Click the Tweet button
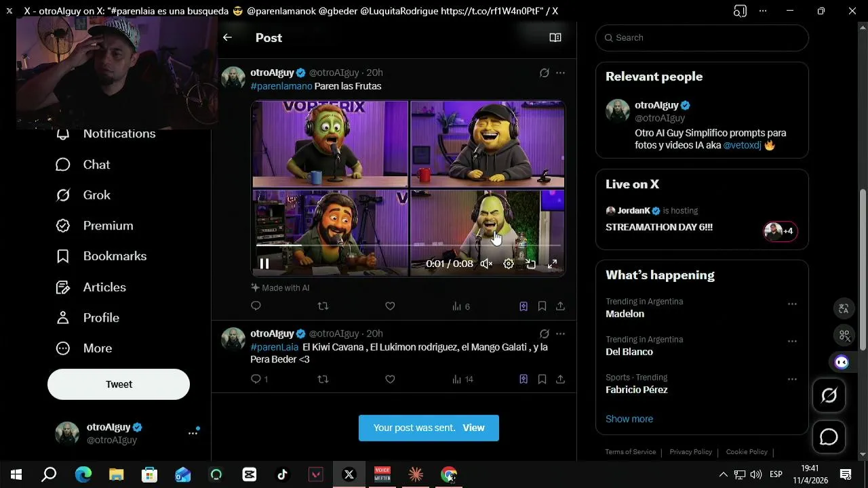 click(x=119, y=384)
